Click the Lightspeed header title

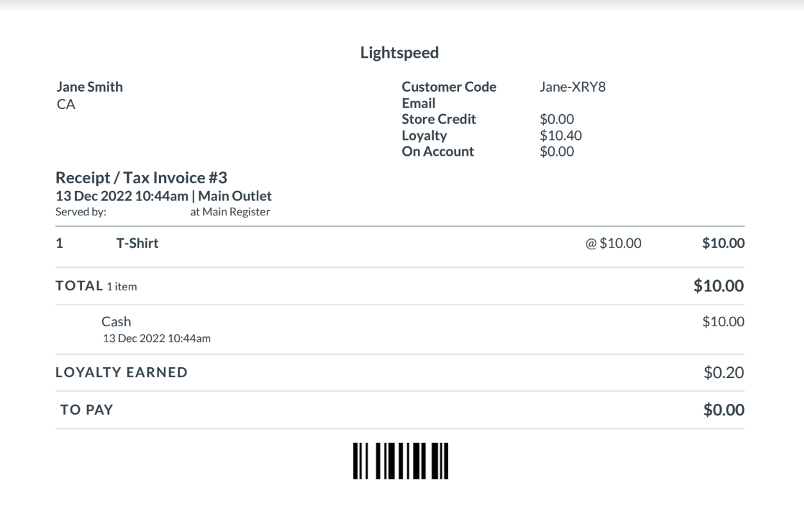pyautogui.click(x=399, y=53)
